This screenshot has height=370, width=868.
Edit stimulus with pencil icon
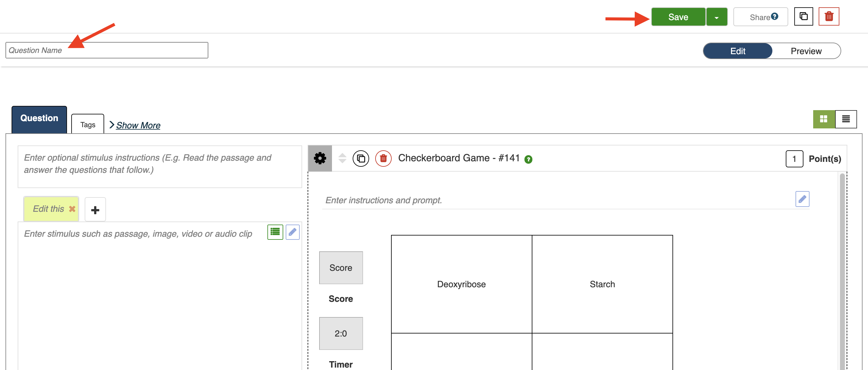click(292, 232)
